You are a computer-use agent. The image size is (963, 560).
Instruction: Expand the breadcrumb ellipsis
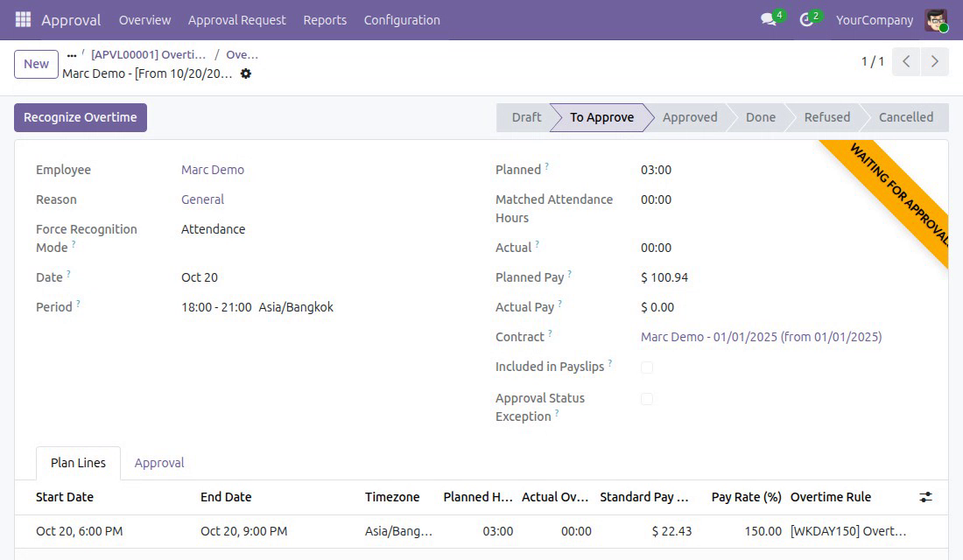point(72,54)
